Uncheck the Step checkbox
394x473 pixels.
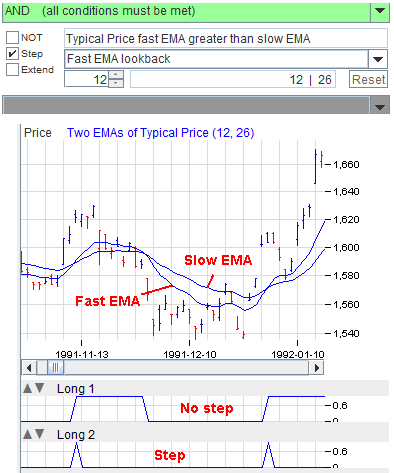(x=12, y=53)
